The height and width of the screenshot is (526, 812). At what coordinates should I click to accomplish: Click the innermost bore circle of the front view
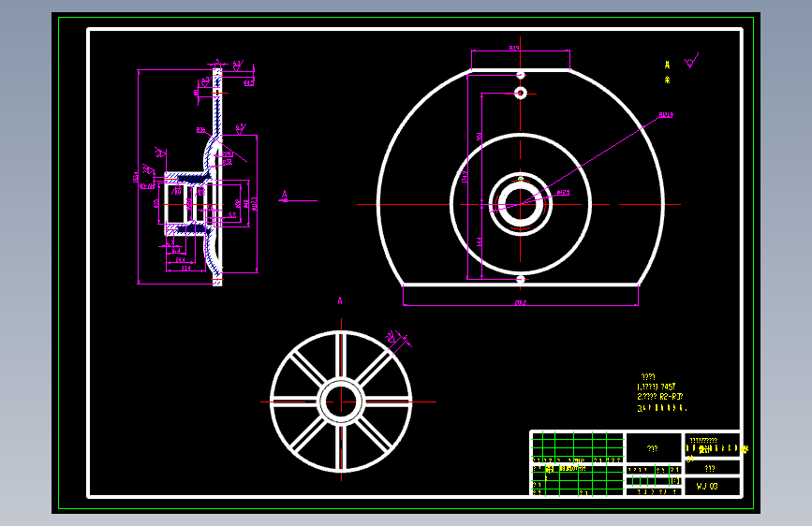[x=521, y=204]
